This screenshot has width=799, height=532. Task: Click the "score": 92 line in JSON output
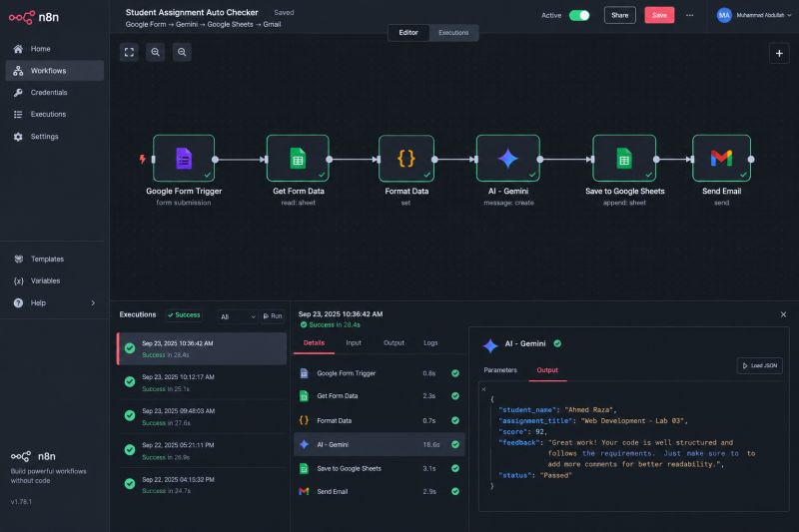(522, 432)
